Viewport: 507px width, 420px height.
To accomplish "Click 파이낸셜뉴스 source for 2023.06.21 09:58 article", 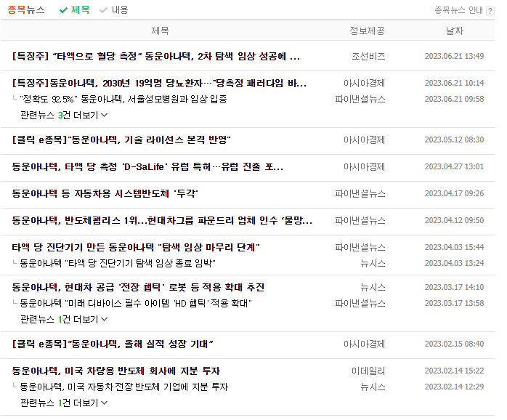I will pyautogui.click(x=360, y=99).
